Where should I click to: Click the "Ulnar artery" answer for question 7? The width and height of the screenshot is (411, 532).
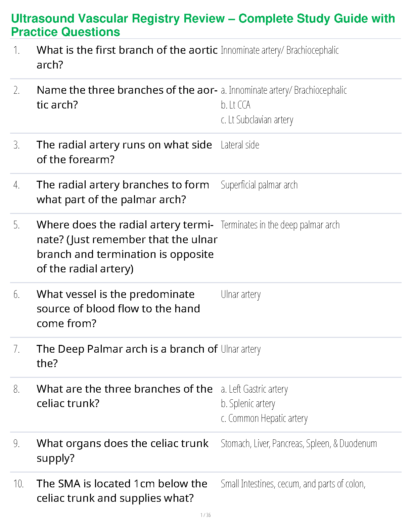tap(241, 349)
